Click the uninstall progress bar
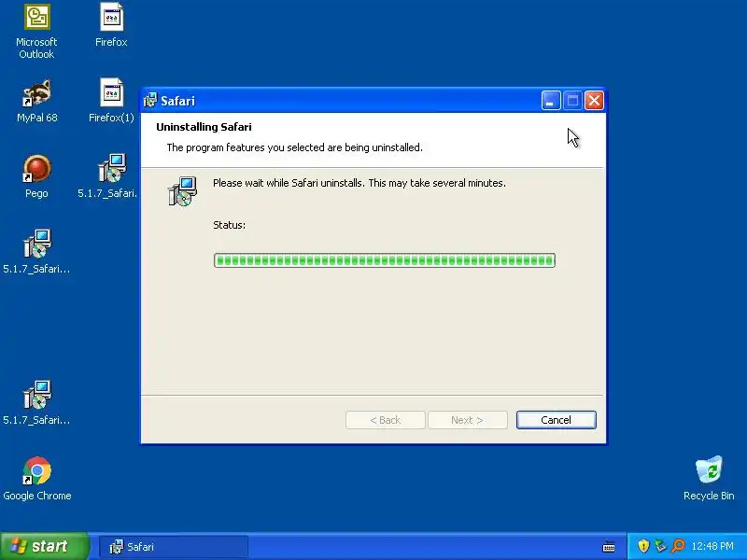747x560 pixels. [385, 260]
